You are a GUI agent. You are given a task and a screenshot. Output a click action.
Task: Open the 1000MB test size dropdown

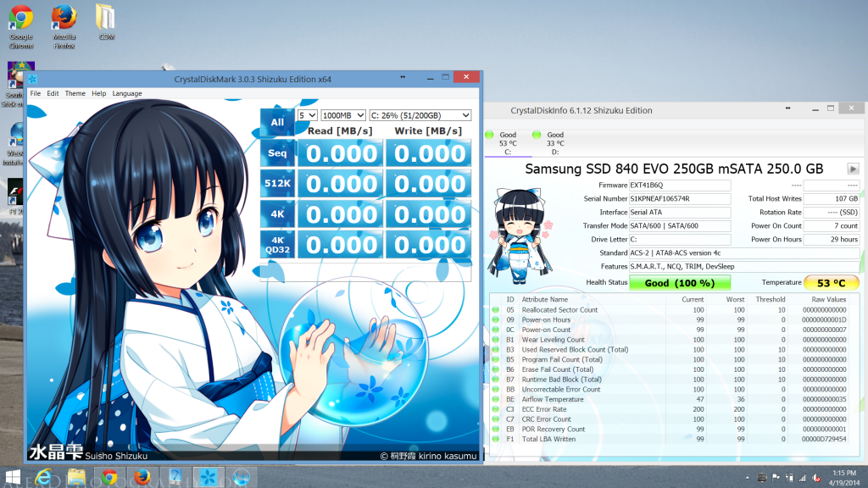343,115
